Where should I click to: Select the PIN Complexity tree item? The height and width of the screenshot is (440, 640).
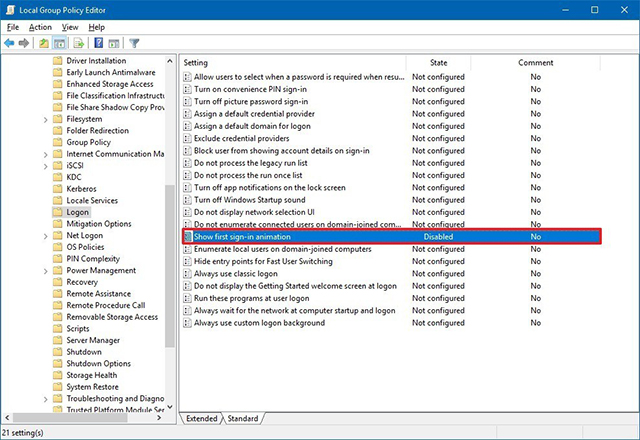tap(93, 259)
